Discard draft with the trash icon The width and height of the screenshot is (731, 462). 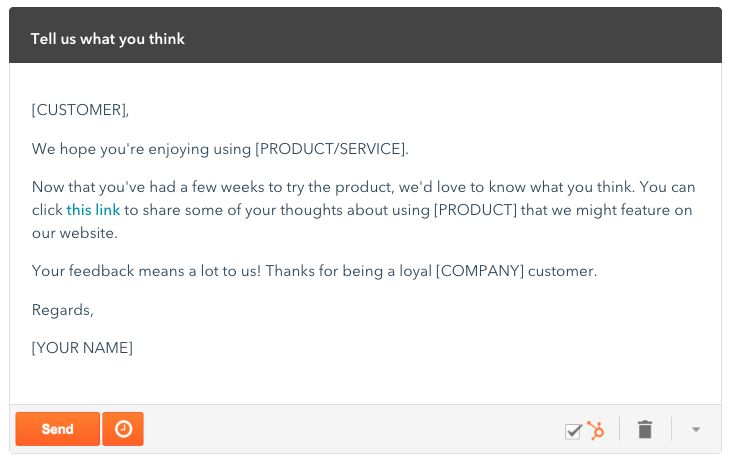point(645,430)
